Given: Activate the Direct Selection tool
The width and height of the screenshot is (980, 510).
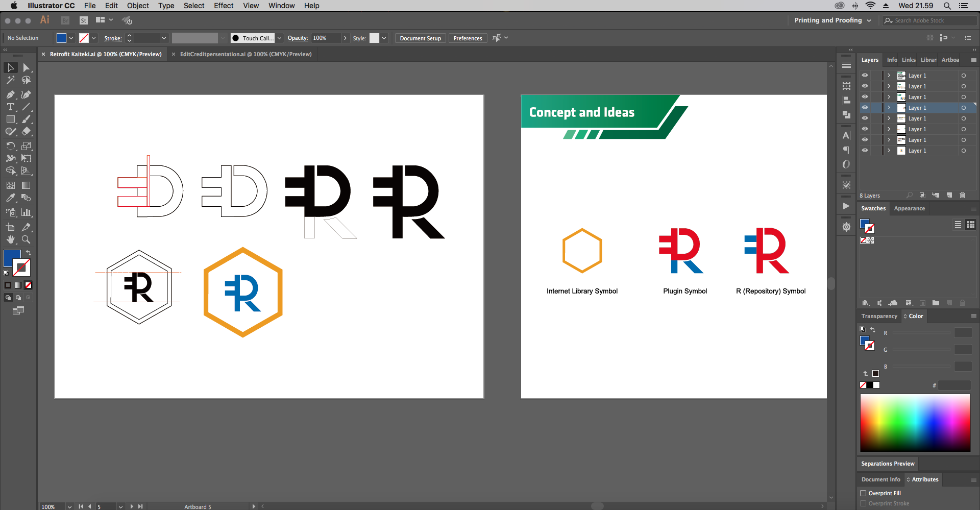Looking at the screenshot, I should tap(26, 68).
